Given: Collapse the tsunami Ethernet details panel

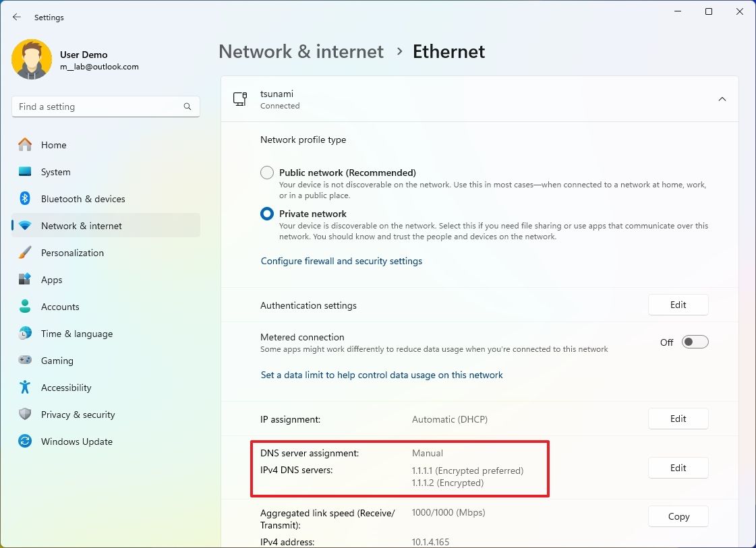Looking at the screenshot, I should tap(722, 98).
